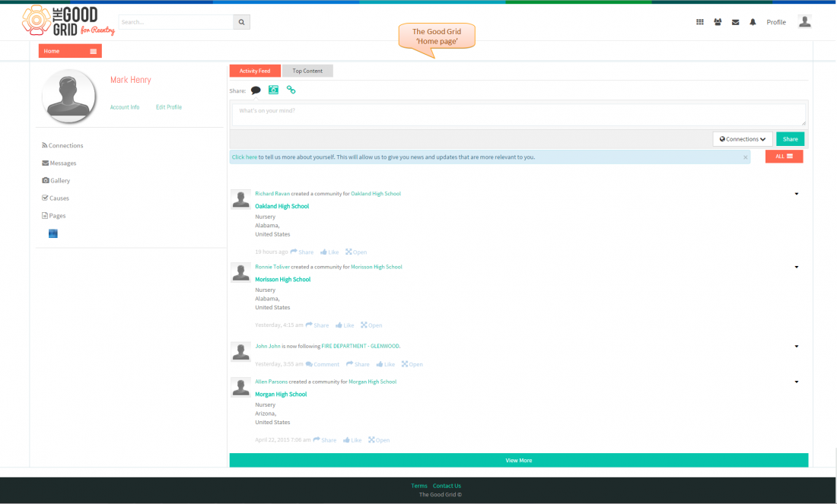
Task: Select the photo share icon
Action: (273, 90)
